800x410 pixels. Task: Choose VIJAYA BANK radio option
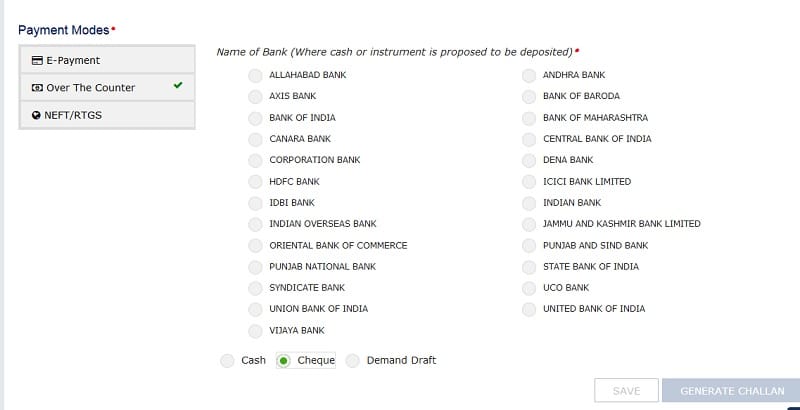pos(255,331)
